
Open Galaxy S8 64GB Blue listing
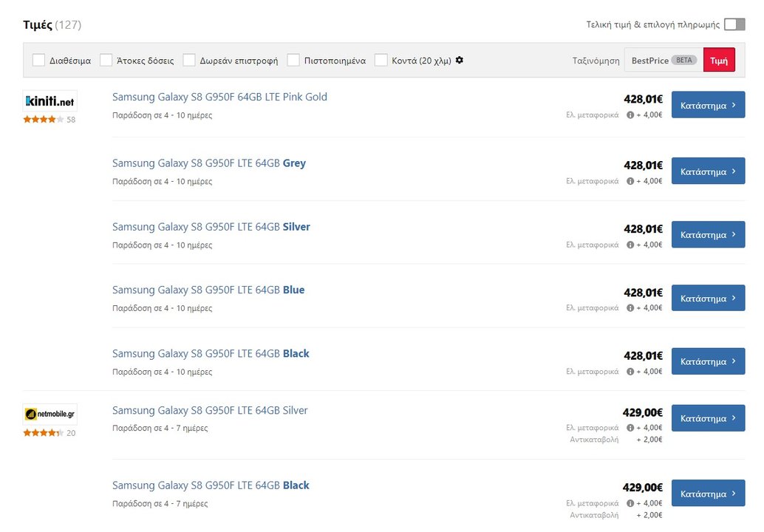point(208,290)
